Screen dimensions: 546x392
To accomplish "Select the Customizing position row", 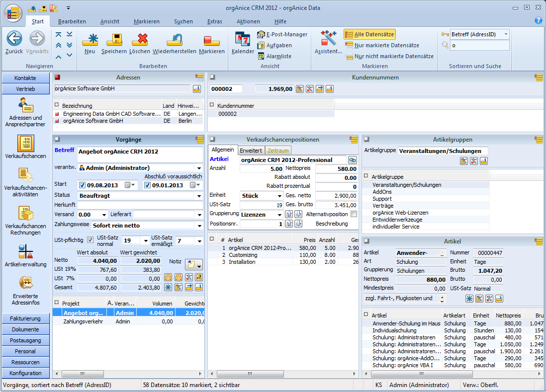I will point(283,255).
